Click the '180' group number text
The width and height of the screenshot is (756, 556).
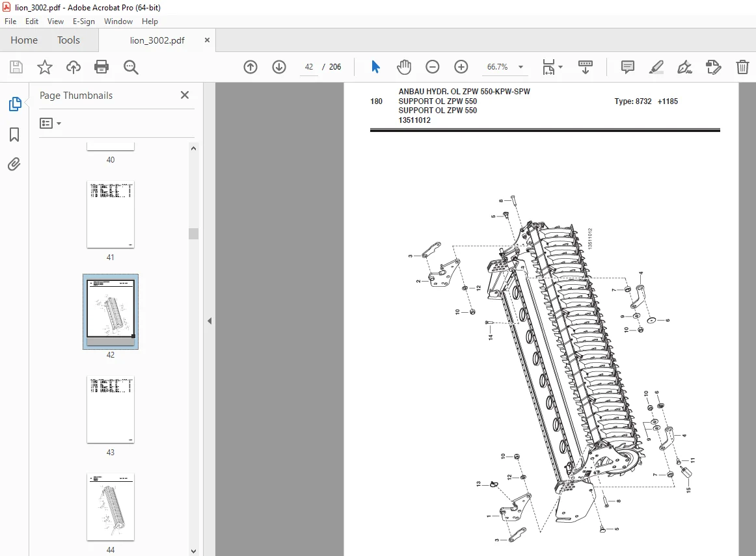click(376, 101)
